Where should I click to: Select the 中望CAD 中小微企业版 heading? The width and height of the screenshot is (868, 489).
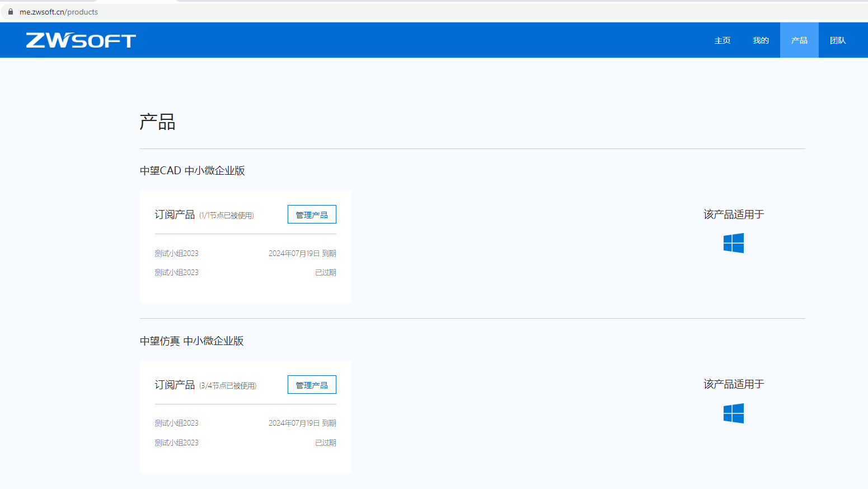click(193, 171)
